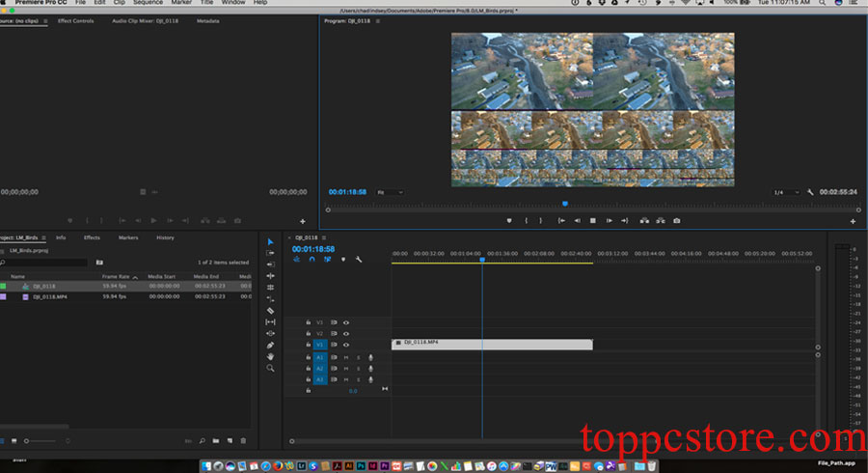Toggle timeline Snap magnet icon
The height and width of the screenshot is (473, 868).
click(312, 260)
